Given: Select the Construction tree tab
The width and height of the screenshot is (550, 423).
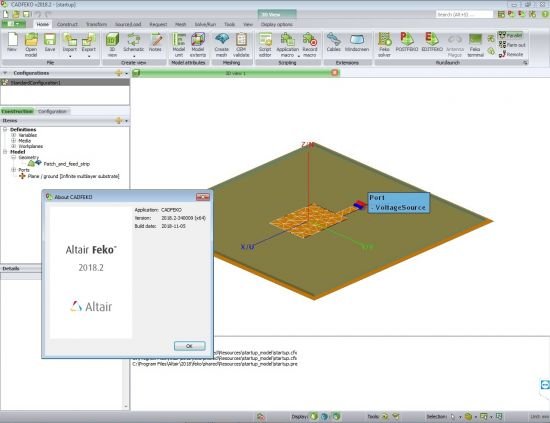Looking at the screenshot, I should (x=17, y=111).
